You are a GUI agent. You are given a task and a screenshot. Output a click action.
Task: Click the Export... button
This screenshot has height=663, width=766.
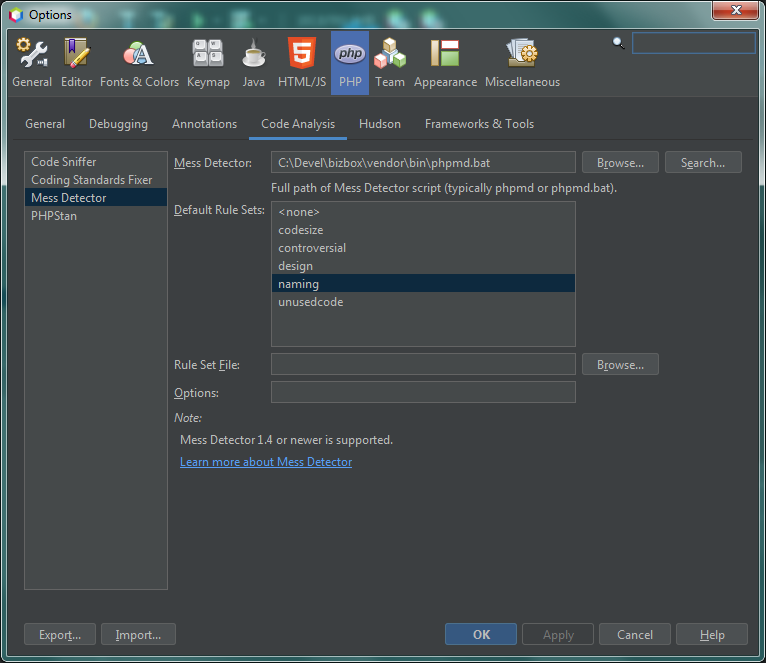click(x=60, y=634)
